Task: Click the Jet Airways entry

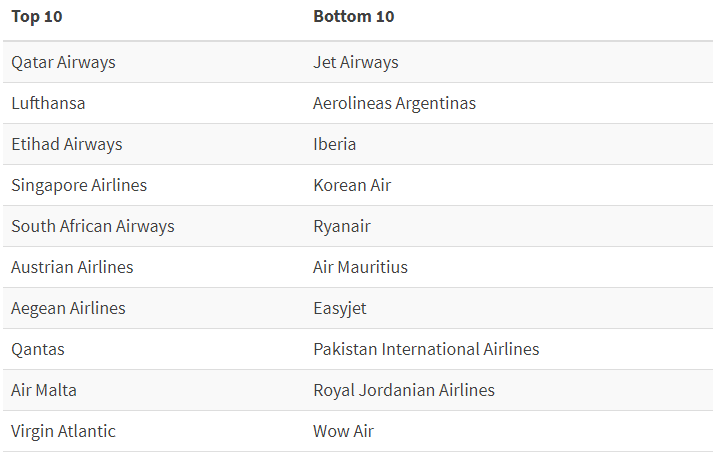Action: click(x=356, y=62)
